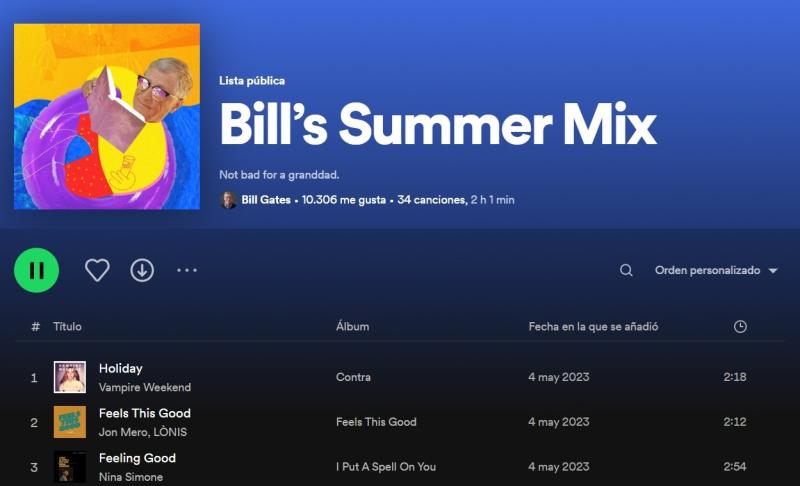
Task: Open the Orden personalizado sort dropdown
Action: tap(716, 270)
